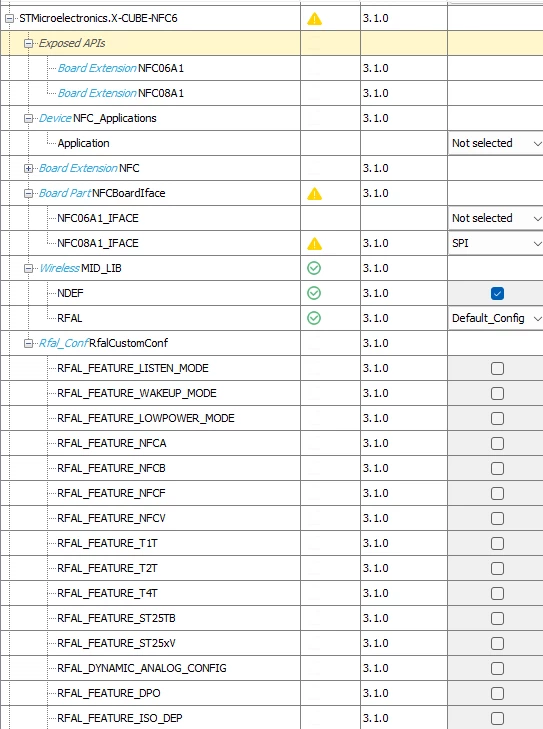Collapse the Device NFC_Applications node
The image size is (543, 729).
point(28,118)
